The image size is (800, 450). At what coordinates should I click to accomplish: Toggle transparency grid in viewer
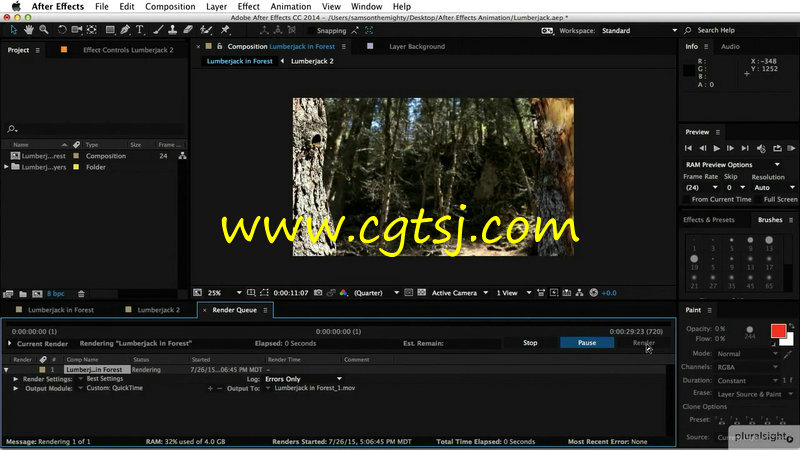click(421, 293)
